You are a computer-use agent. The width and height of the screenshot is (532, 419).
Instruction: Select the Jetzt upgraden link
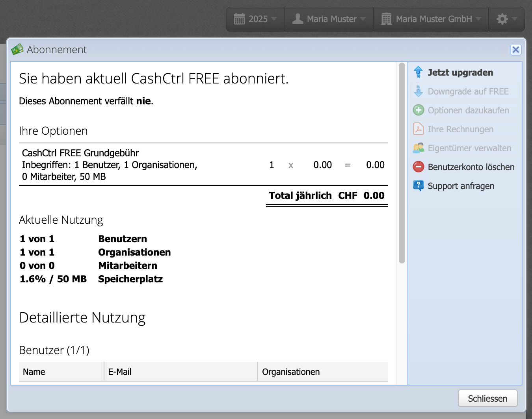click(460, 72)
